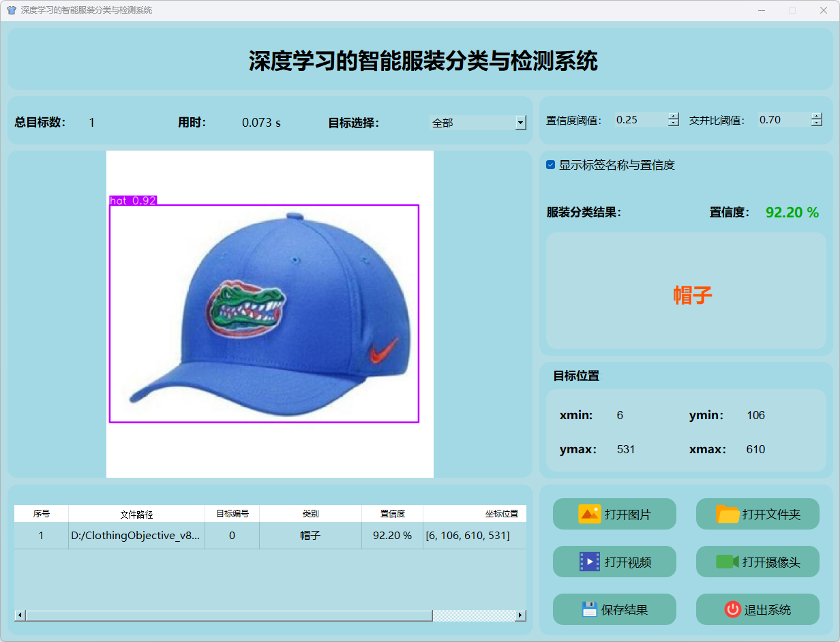840x642 pixels.
Task: Click the 置信度 table column header
Action: pos(393,514)
